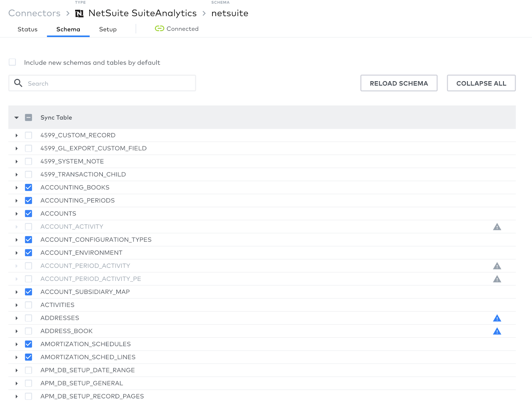Expand the 4599_SYSTEM_NOTE row
This screenshot has width=532, height=402.
pos(16,161)
